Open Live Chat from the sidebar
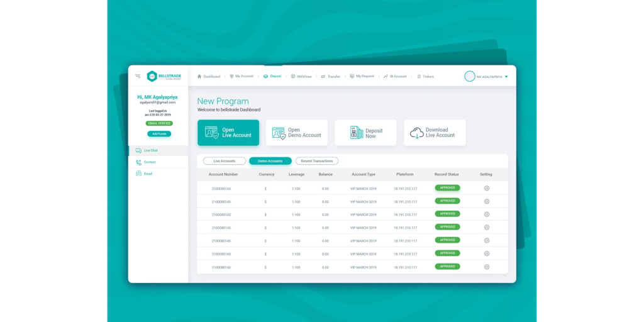Viewport: 644px width, 322px height. pos(158,151)
